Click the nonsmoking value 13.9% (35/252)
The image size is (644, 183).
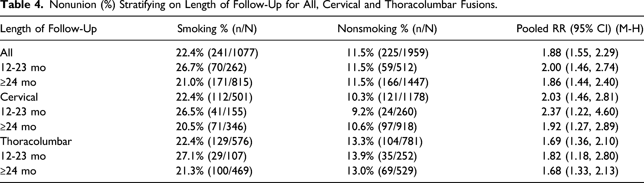point(381,157)
